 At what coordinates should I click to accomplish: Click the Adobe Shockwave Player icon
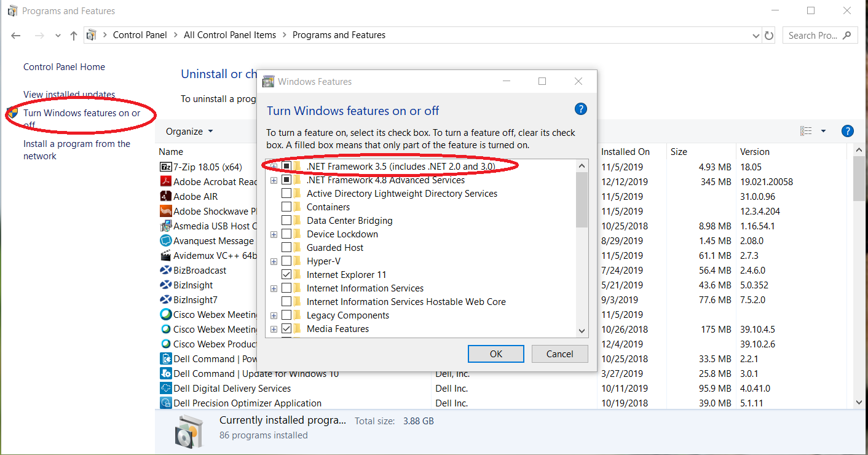pyautogui.click(x=165, y=211)
